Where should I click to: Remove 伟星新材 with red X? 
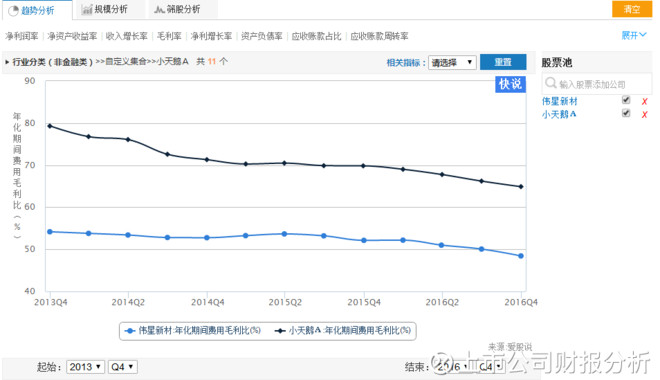pyautogui.click(x=644, y=101)
